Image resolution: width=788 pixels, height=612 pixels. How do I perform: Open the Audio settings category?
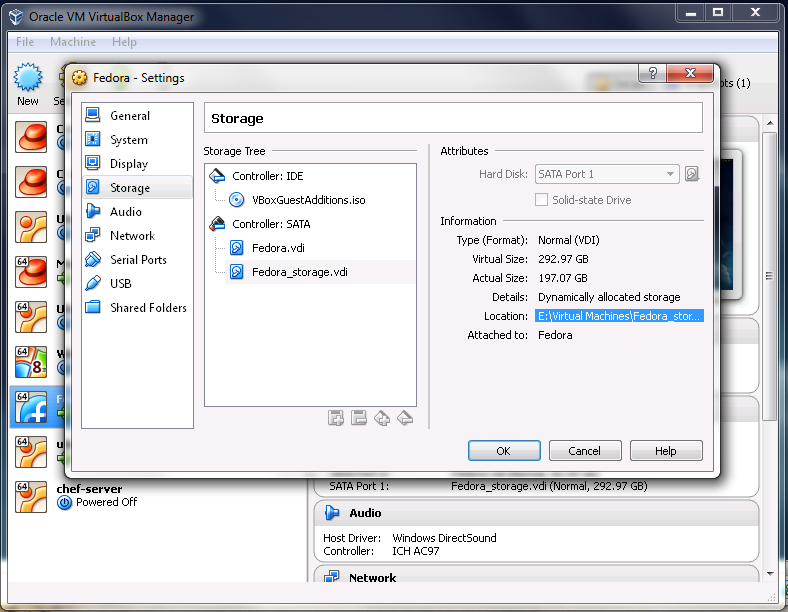[x=137, y=212]
